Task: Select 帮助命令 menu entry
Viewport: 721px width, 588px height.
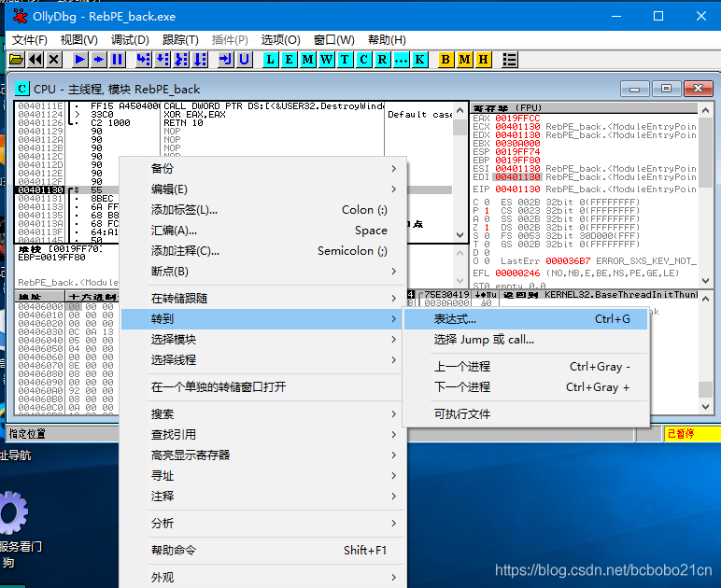Action: (263, 551)
